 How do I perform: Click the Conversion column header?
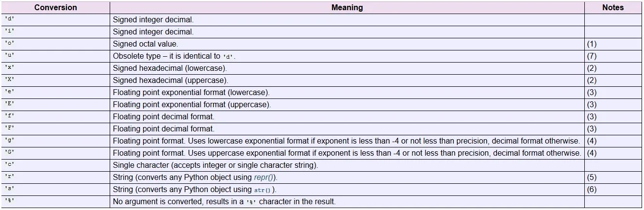[55, 8]
